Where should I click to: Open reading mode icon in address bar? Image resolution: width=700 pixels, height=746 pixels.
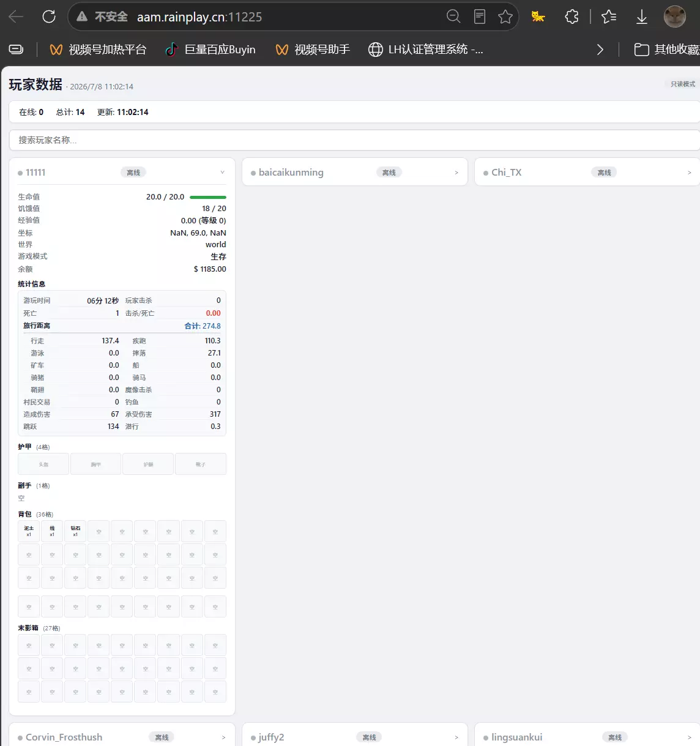pos(480,17)
